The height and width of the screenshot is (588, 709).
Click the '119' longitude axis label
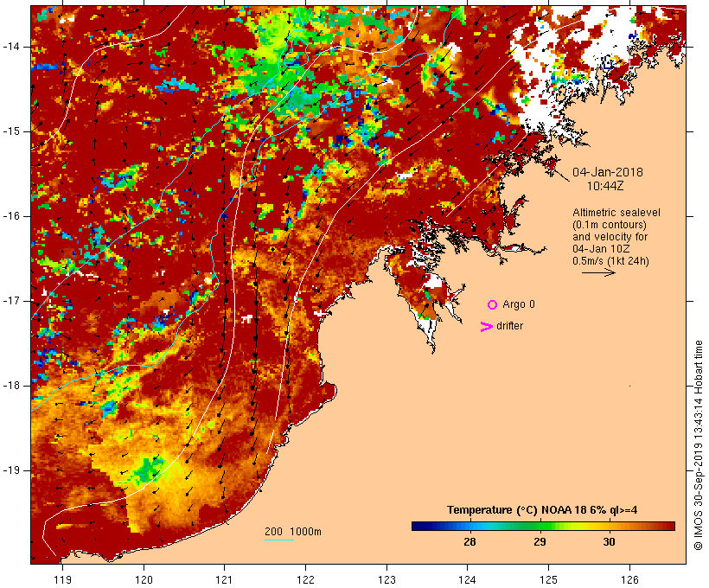[x=63, y=580]
